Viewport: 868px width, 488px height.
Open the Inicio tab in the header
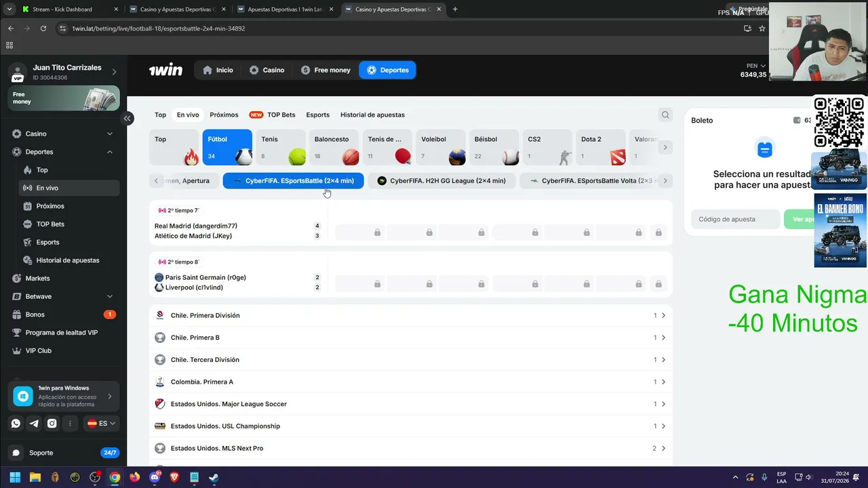[218, 70]
